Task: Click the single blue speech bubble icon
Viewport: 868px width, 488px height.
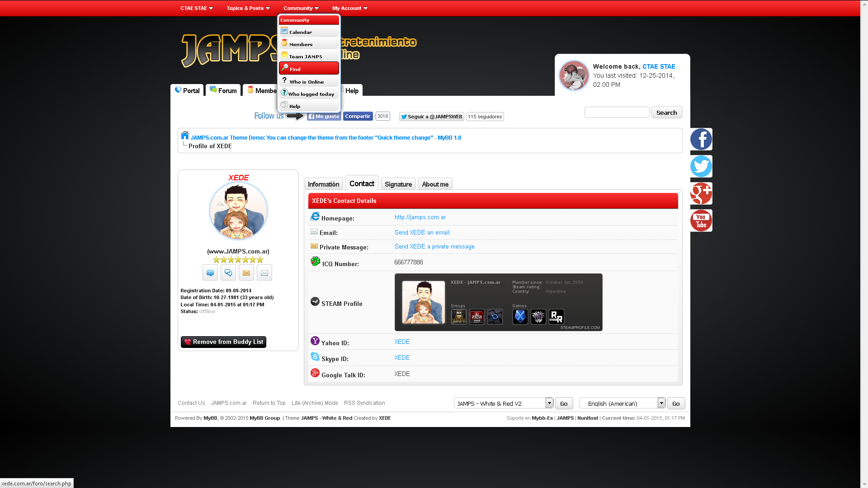Action: [x=210, y=273]
